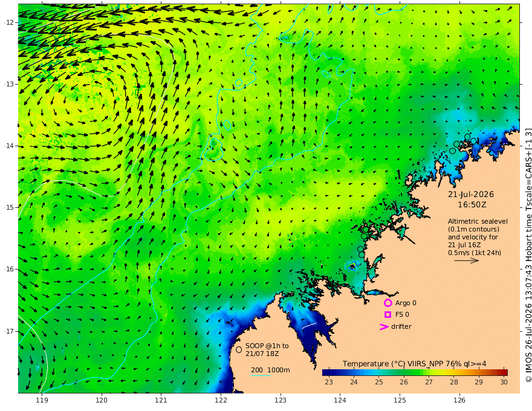Click the 'drifter' legend label
The image size is (532, 411).
401,326
